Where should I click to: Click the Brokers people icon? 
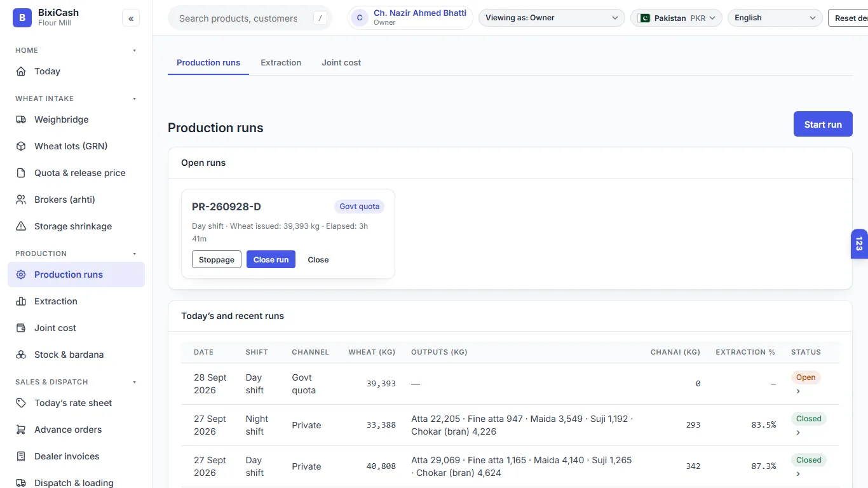coord(21,200)
